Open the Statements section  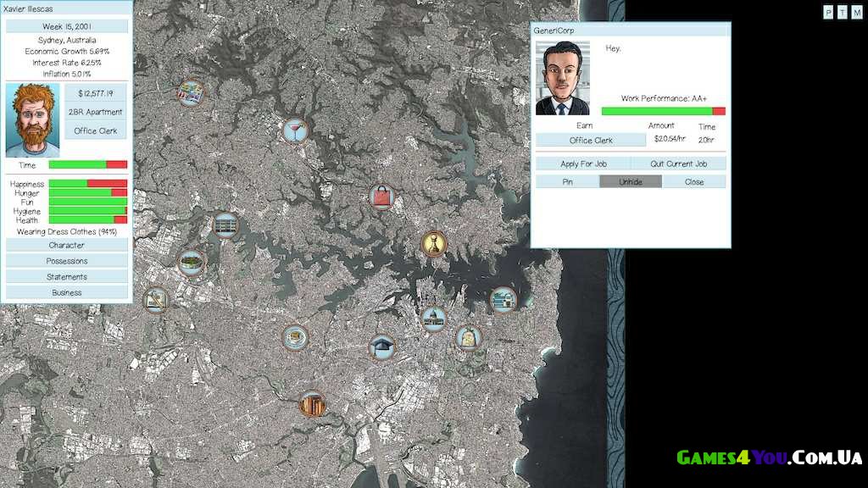click(66, 277)
